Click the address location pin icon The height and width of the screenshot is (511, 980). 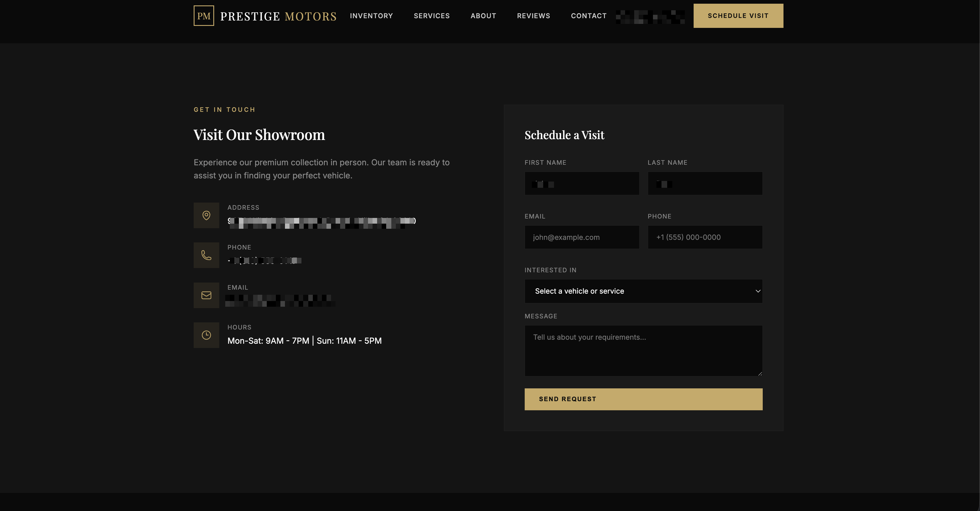pos(206,215)
